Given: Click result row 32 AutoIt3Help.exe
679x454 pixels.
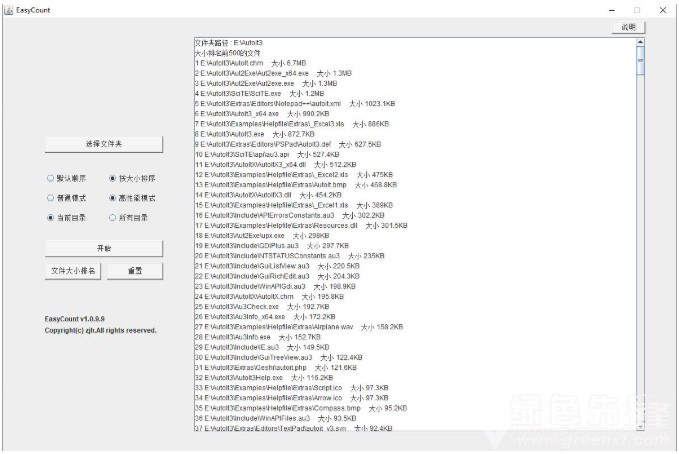Looking at the screenshot, I should click(264, 378).
